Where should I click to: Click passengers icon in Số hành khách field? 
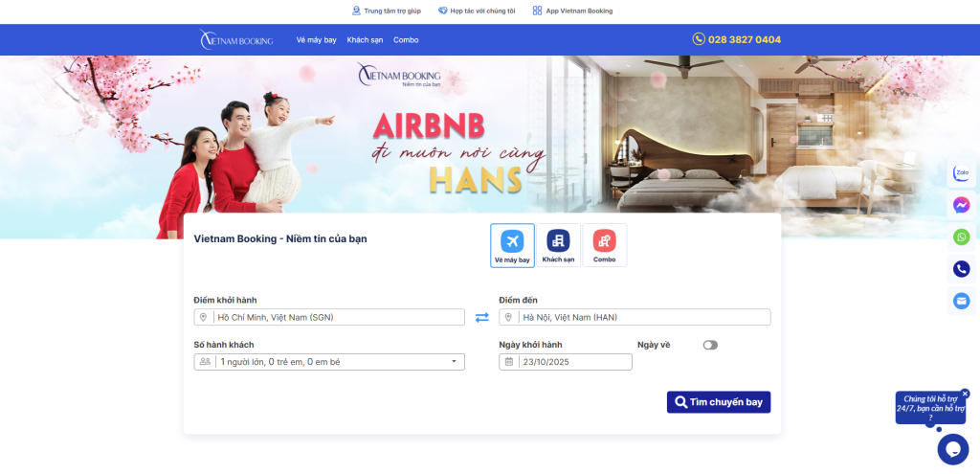[x=205, y=362]
